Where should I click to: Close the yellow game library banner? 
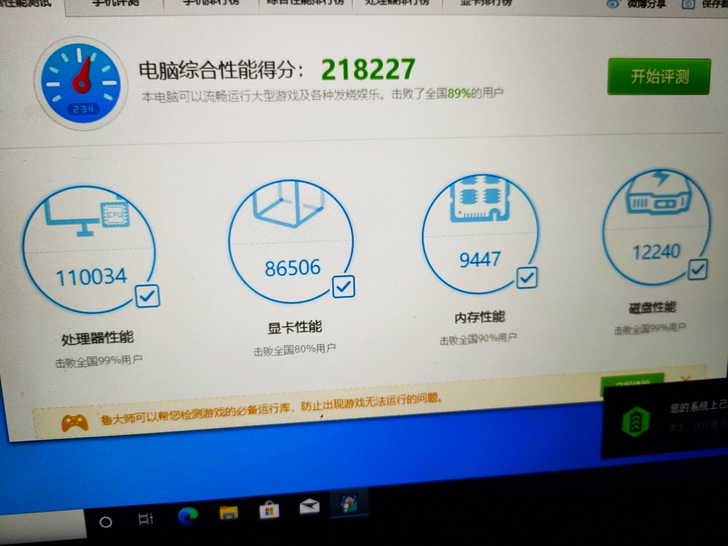(686, 378)
